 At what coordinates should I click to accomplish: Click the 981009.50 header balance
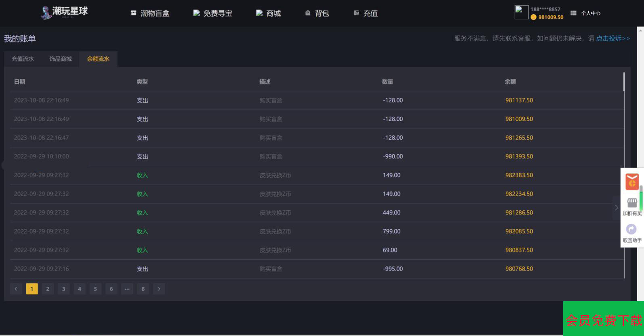(551, 17)
